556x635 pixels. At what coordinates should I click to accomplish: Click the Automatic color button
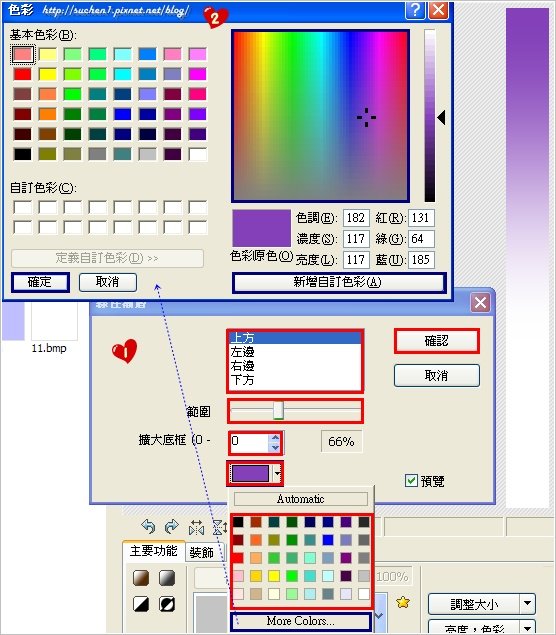(x=301, y=499)
